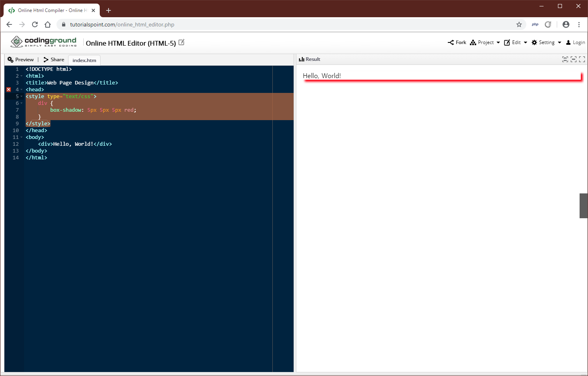Reload the page with the refresh icon
The height and width of the screenshot is (376, 588).
tap(35, 24)
